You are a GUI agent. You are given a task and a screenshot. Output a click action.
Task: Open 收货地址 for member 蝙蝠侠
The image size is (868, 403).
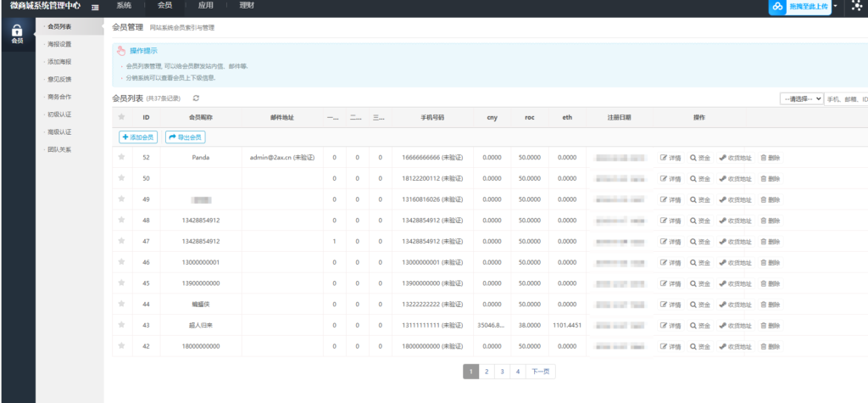point(735,305)
